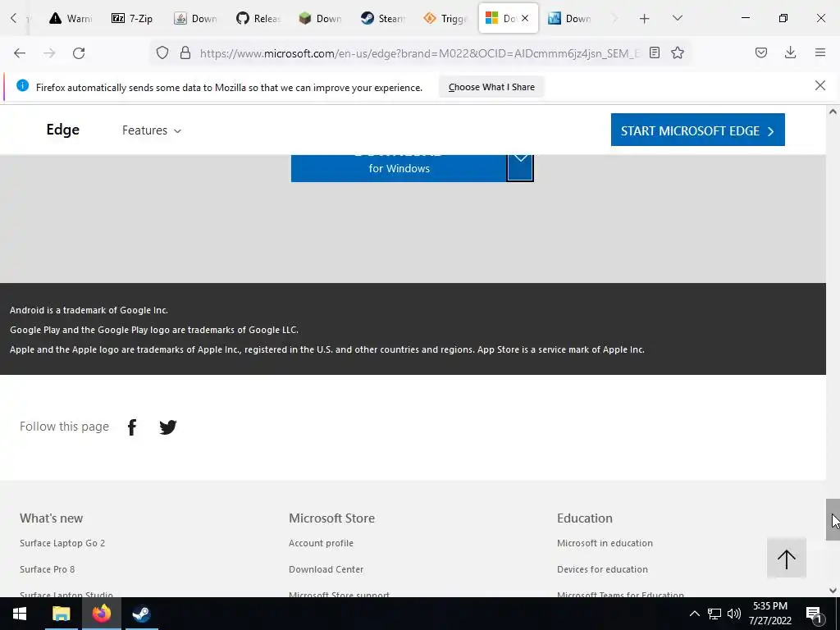
Task: Click the URL address field
Action: click(419, 53)
